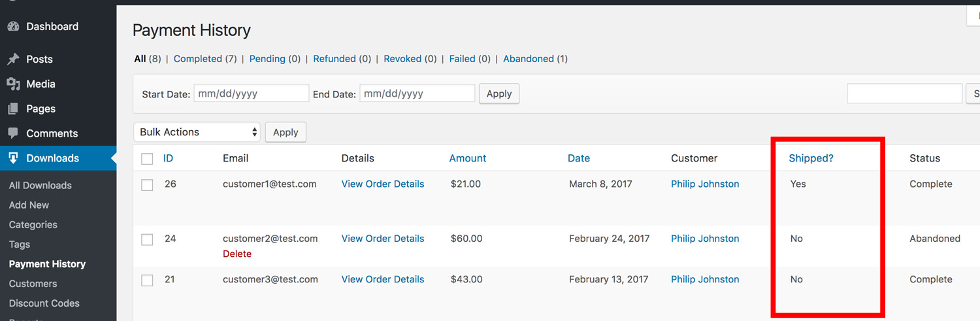
Task: Click the Posts pushpin icon
Action: click(x=13, y=59)
